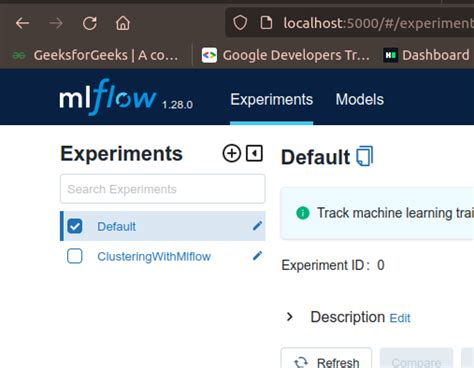The height and width of the screenshot is (368, 474).
Task: Copy the Default experiment name icon
Action: (x=364, y=156)
